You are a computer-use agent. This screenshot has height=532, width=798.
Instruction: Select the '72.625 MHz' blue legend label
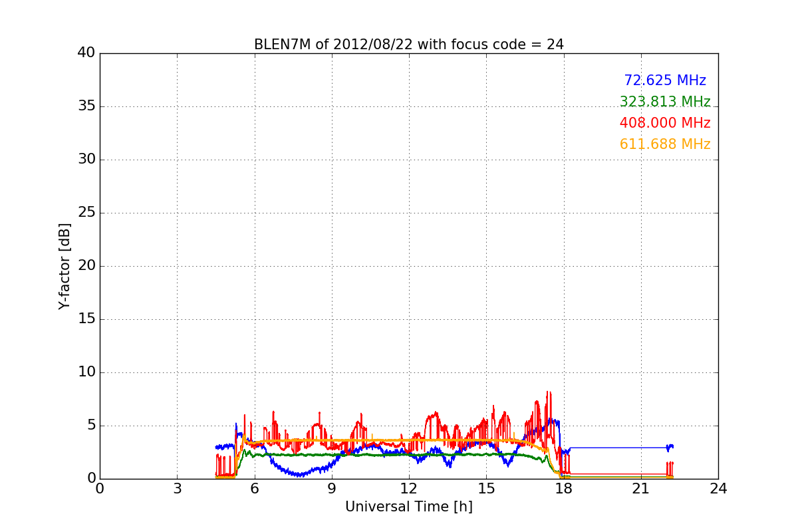(x=665, y=80)
